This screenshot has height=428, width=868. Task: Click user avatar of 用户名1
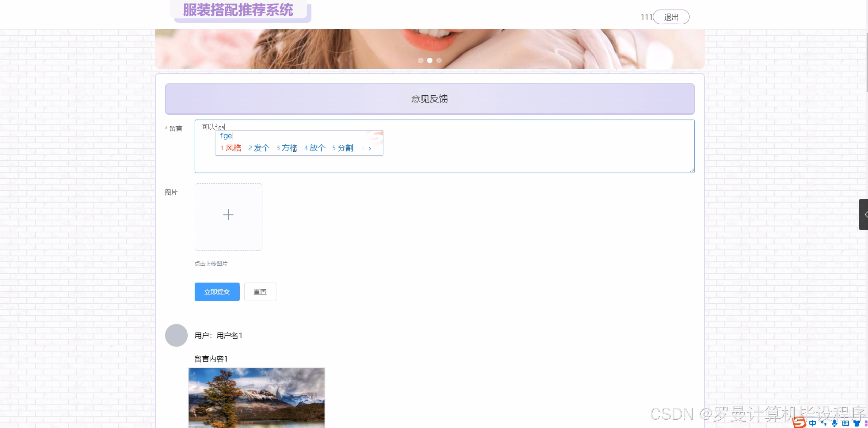tap(176, 335)
